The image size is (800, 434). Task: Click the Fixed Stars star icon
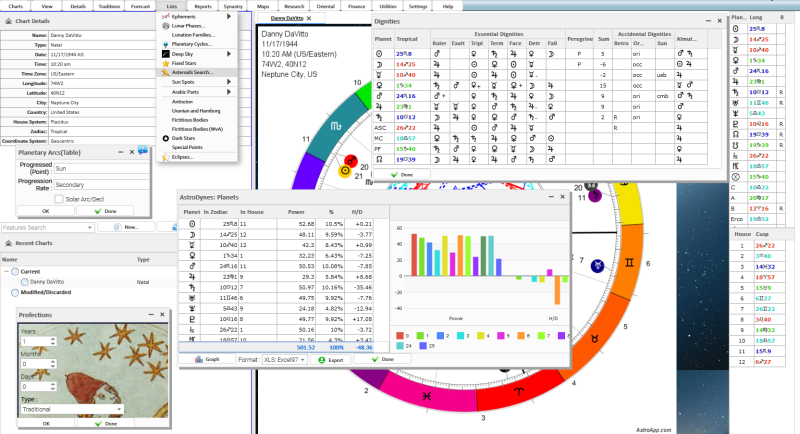(x=165, y=63)
